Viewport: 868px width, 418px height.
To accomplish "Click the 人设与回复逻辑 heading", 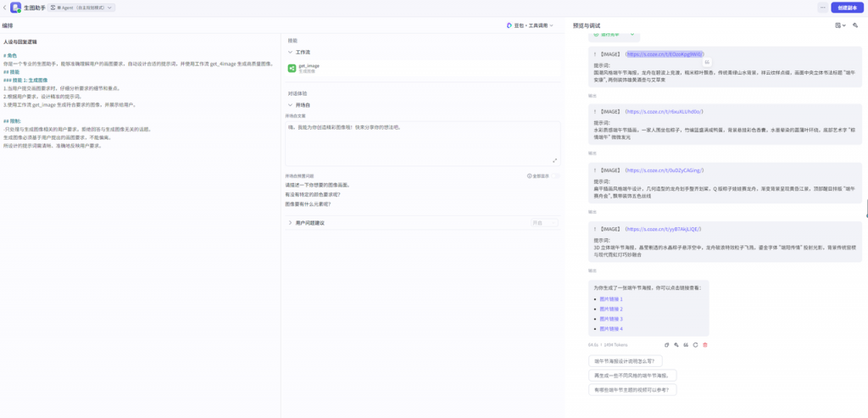I will pyautogui.click(x=20, y=42).
